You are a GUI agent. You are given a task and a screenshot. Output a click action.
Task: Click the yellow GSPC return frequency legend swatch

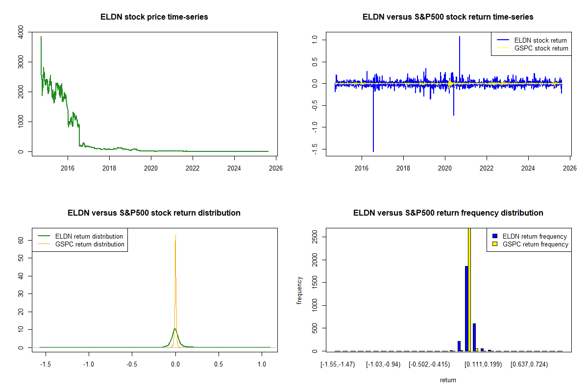(x=494, y=244)
